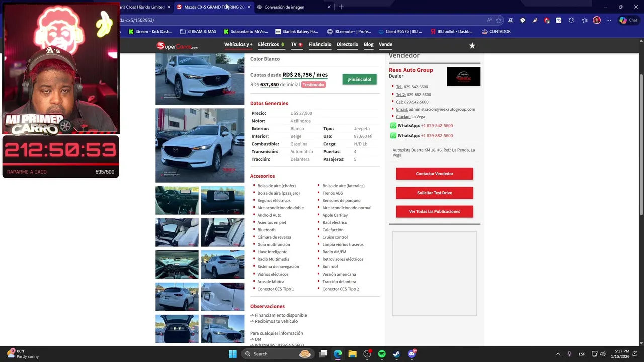Open the Copilot Chat button
644x362 pixels.
click(628, 20)
